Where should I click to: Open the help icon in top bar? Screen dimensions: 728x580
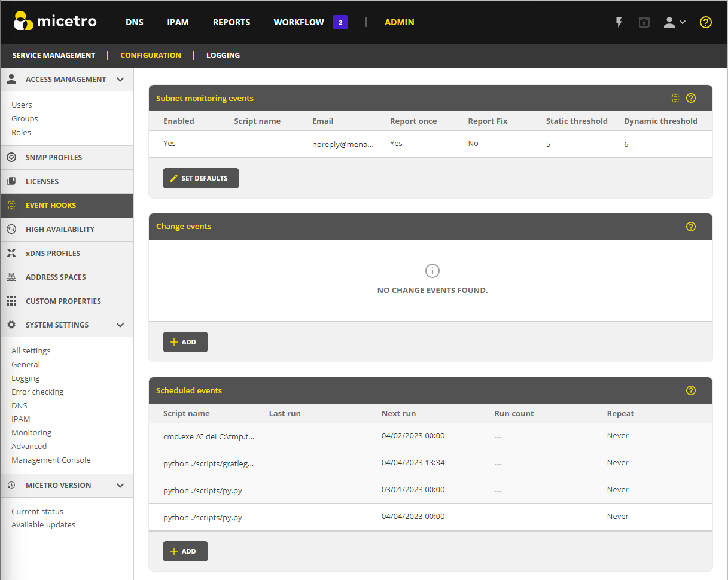coord(706,22)
